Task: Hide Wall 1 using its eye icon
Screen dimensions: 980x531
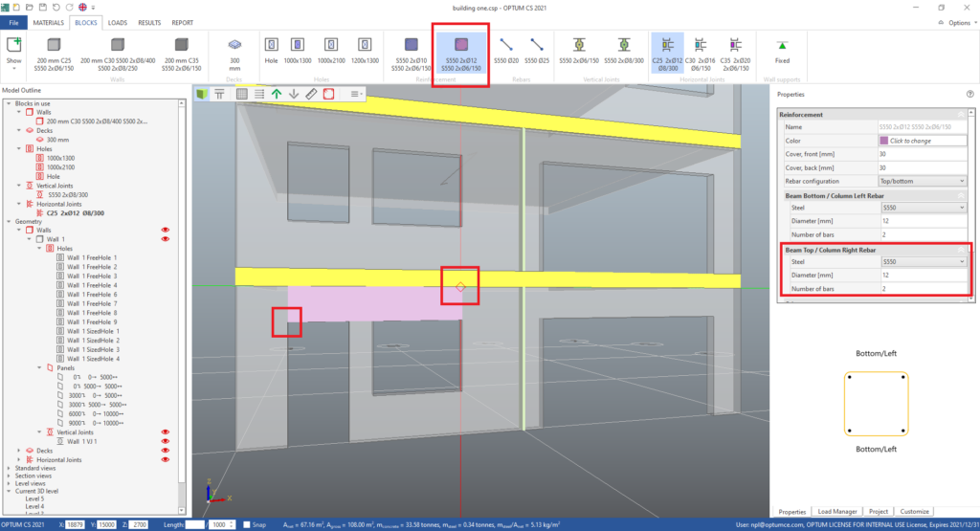Action: coord(165,238)
